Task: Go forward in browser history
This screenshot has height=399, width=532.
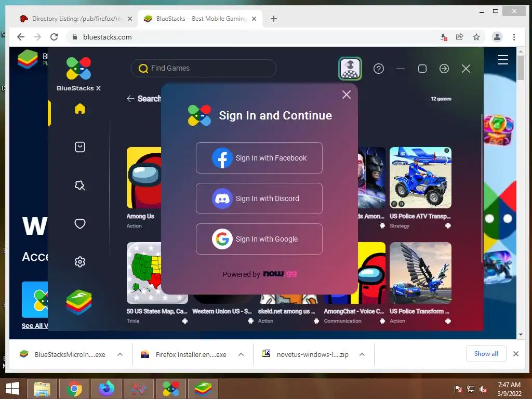Action: tap(37, 37)
